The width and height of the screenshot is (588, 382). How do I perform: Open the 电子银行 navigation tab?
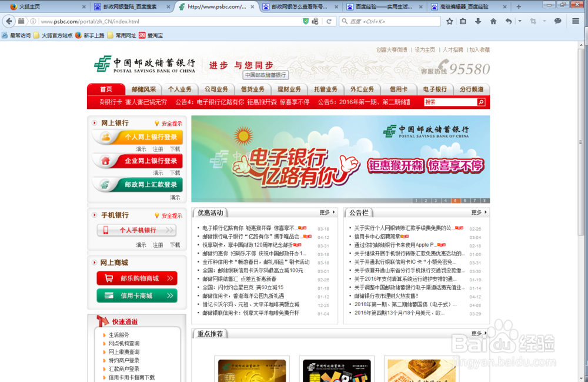point(435,89)
